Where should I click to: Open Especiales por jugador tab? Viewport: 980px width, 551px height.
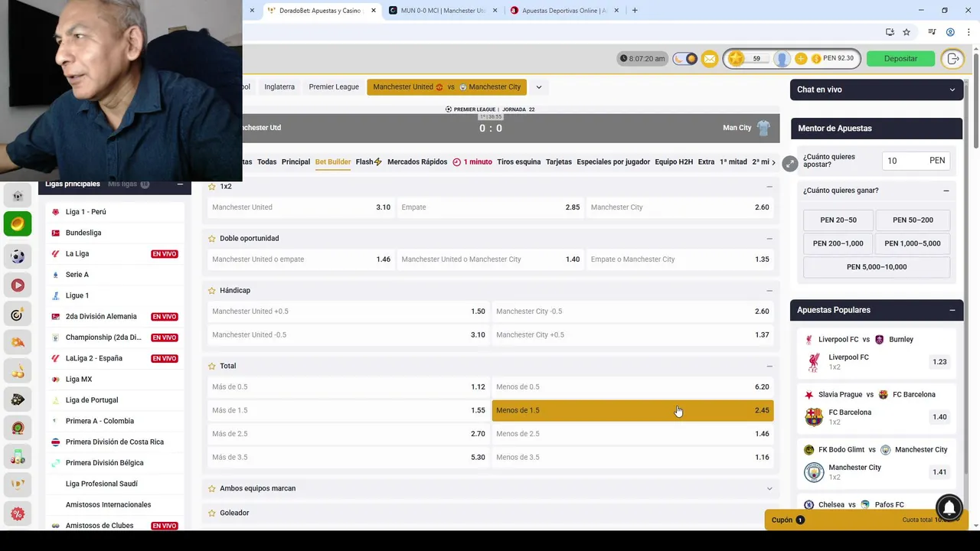pyautogui.click(x=613, y=162)
